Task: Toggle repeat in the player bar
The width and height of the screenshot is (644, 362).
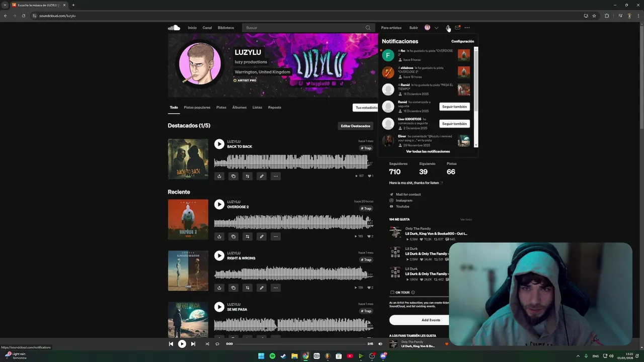Action: tap(217, 344)
